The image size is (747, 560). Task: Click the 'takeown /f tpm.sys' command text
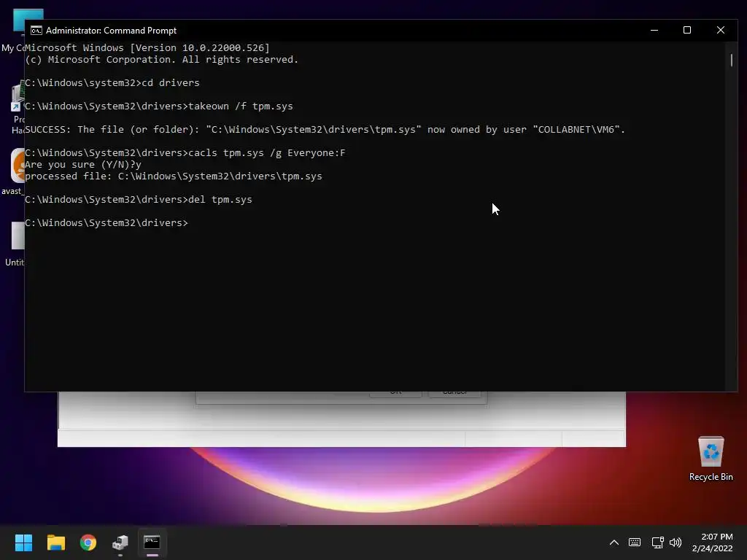tap(241, 106)
